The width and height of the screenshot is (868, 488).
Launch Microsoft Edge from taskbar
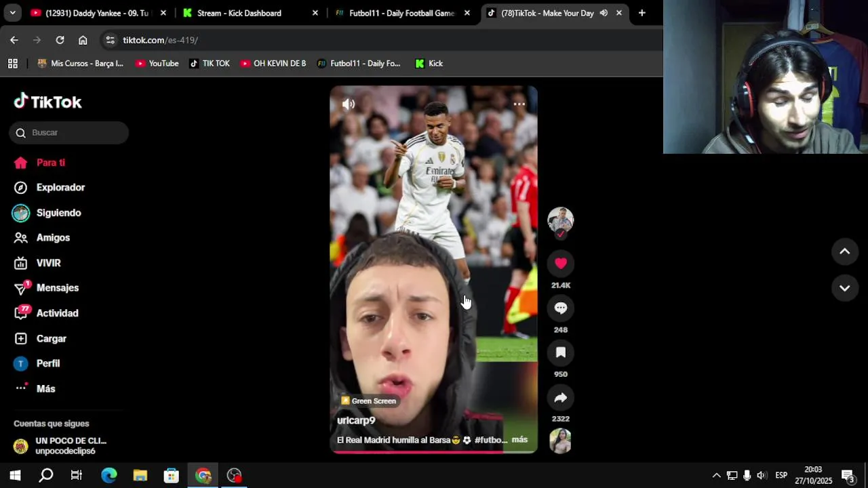click(x=108, y=475)
